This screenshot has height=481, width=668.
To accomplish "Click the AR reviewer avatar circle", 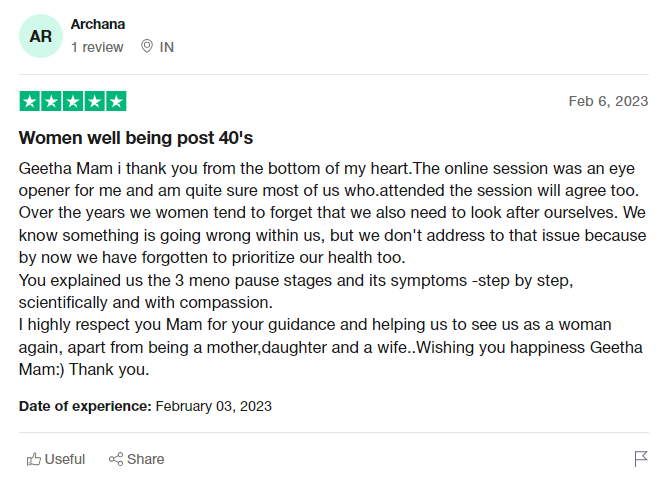I will (x=40, y=36).
